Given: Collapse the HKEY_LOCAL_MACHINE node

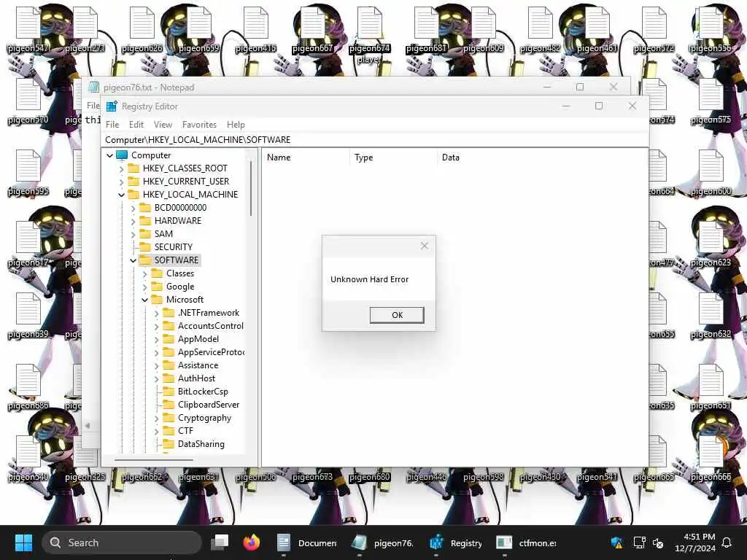Looking at the screenshot, I should click(x=122, y=195).
